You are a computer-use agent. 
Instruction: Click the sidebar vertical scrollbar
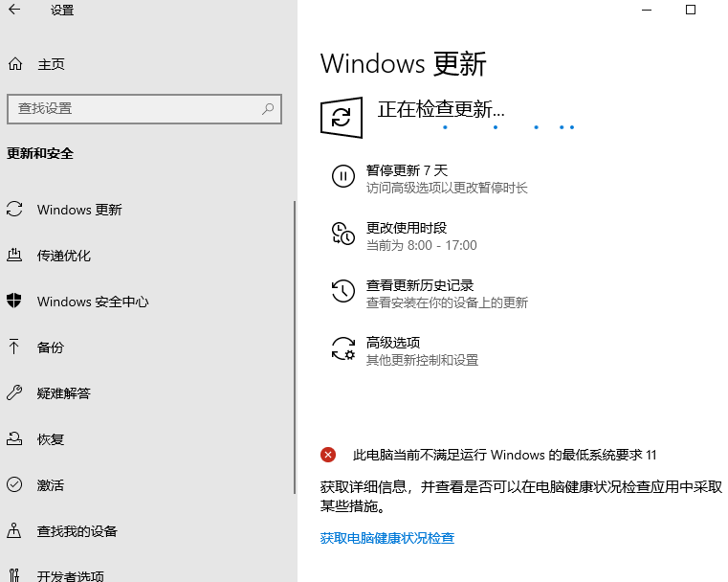pos(295,347)
